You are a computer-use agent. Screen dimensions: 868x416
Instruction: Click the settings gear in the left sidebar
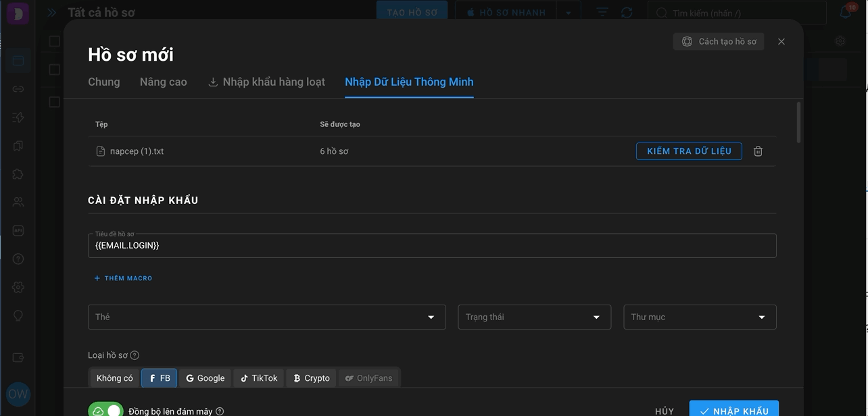tap(18, 287)
